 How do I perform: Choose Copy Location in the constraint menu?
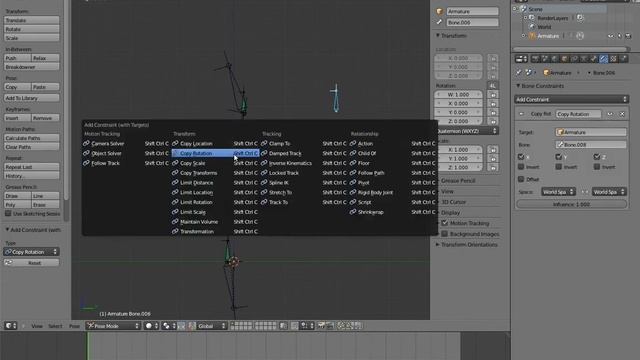point(215,143)
